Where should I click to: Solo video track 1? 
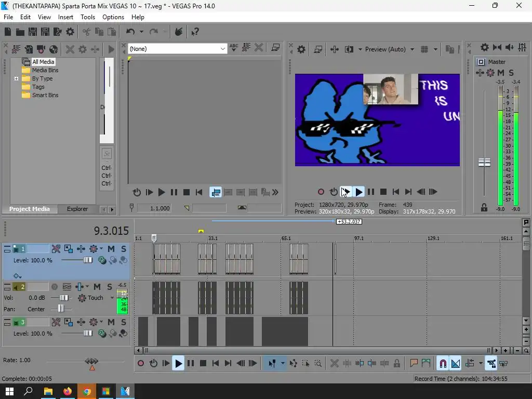point(124,249)
